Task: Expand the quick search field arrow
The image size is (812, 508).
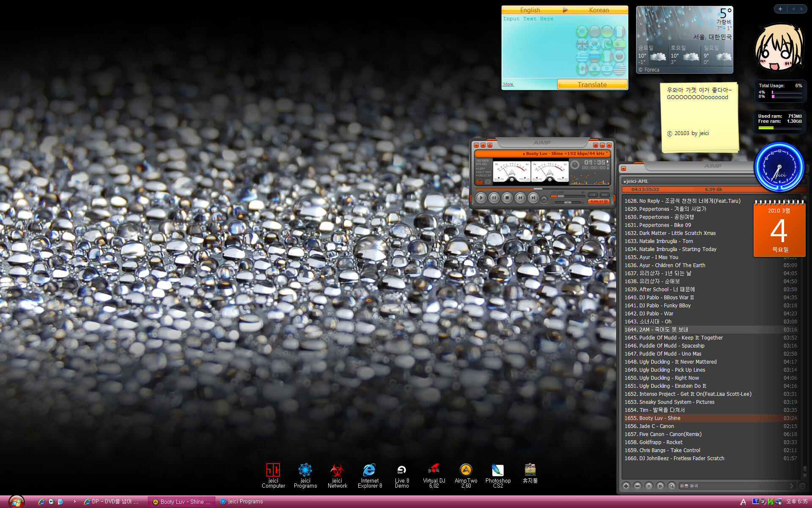Action: 792,486
